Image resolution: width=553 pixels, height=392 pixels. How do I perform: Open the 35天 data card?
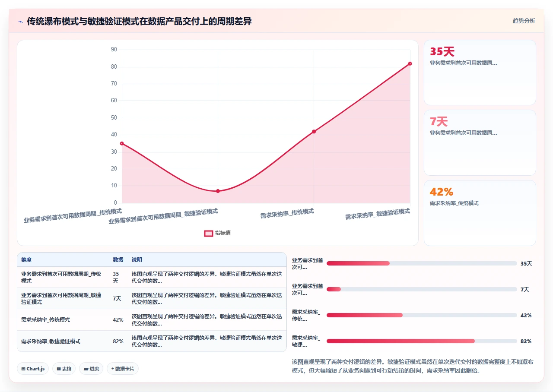(480, 73)
